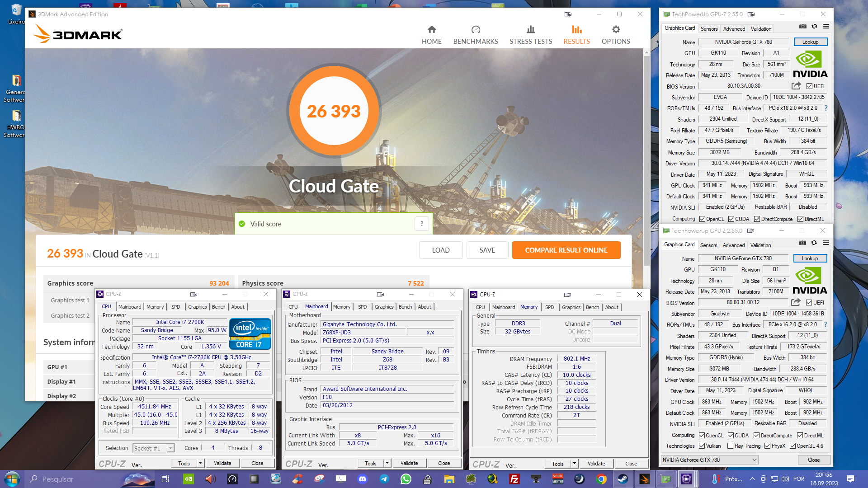Open Telegram from the taskbar

pos(384,479)
